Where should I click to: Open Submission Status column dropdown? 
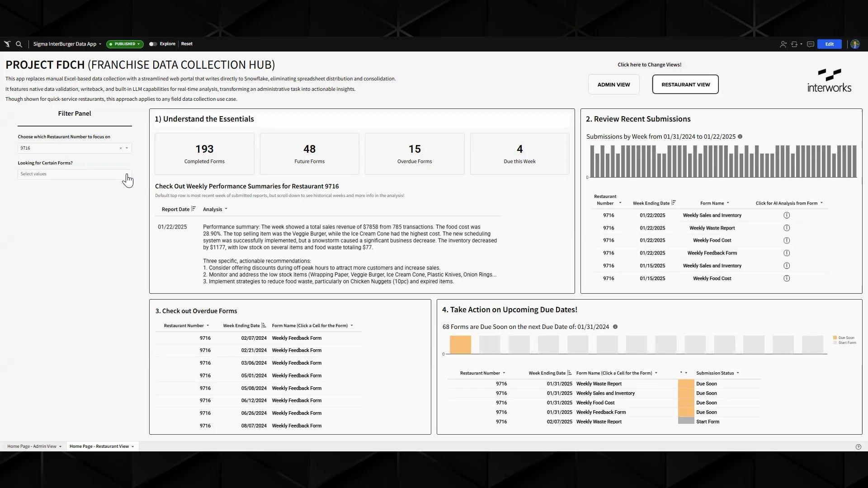click(738, 373)
